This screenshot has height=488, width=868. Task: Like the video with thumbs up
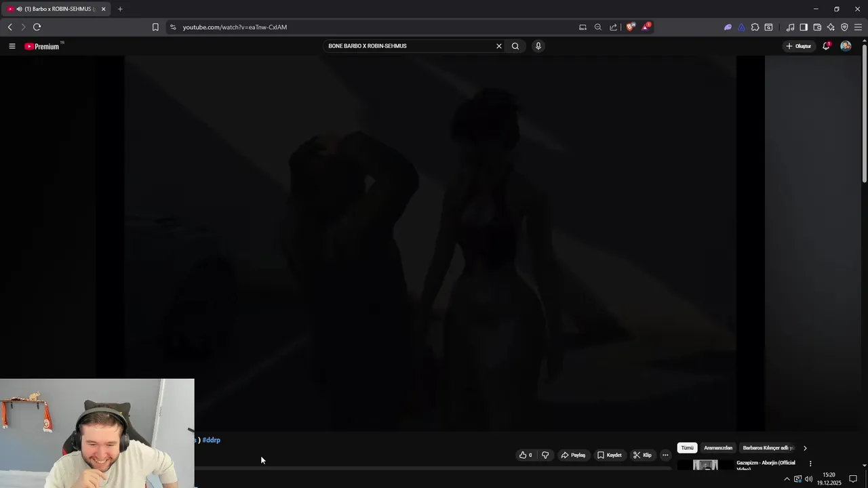(526, 455)
